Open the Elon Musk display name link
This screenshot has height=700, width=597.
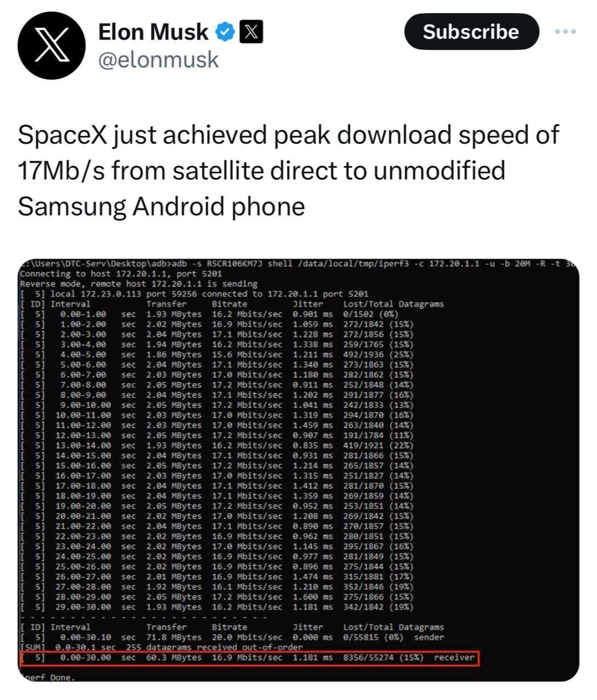pos(153,32)
